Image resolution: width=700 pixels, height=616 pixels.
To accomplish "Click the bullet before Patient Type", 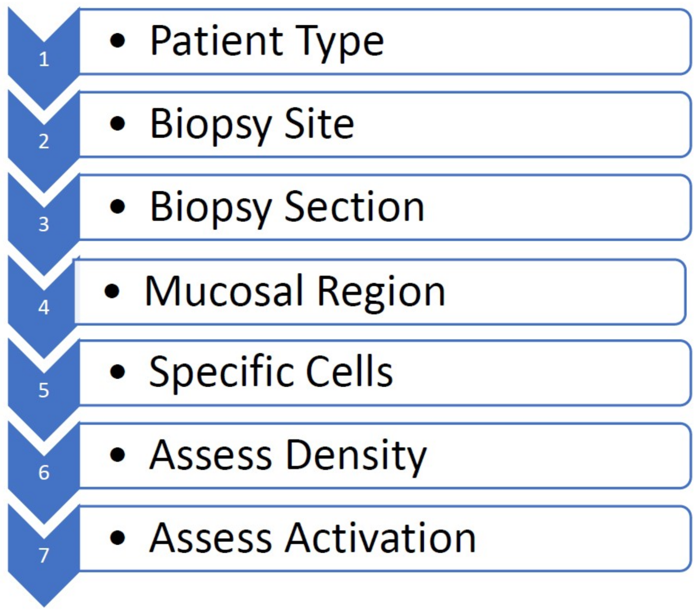I will coord(117,41).
